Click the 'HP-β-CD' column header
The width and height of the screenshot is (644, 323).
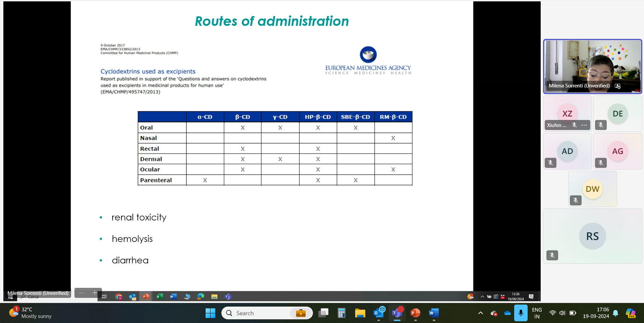pyautogui.click(x=318, y=117)
